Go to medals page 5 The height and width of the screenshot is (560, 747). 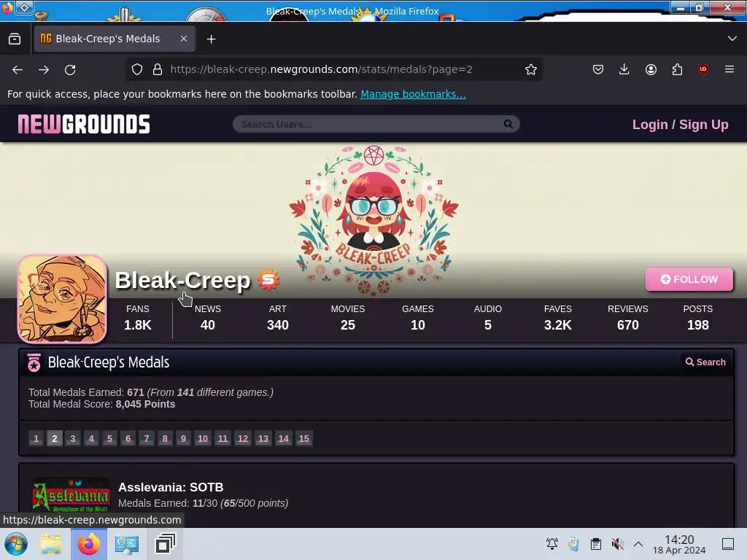tap(109, 438)
